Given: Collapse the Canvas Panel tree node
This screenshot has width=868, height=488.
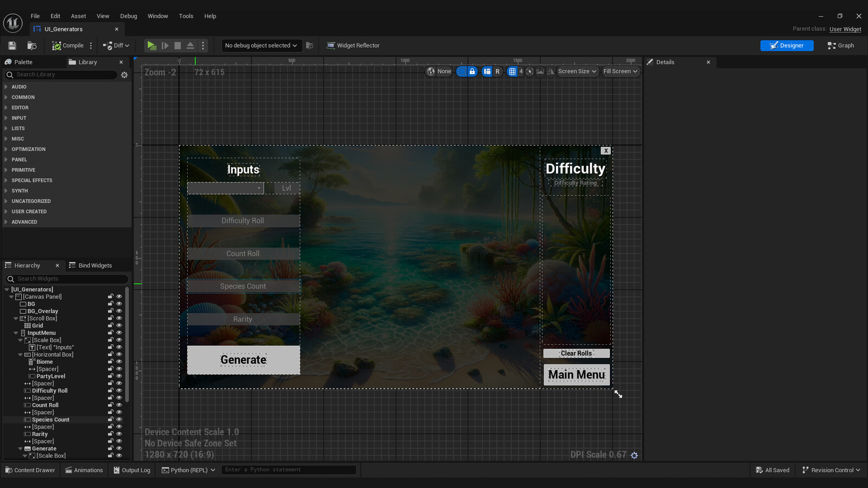Looking at the screenshot, I should 11,297.
